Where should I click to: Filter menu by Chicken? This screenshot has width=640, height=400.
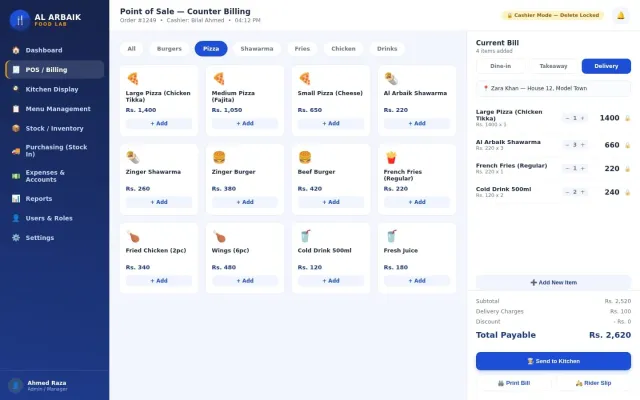pyautogui.click(x=343, y=49)
